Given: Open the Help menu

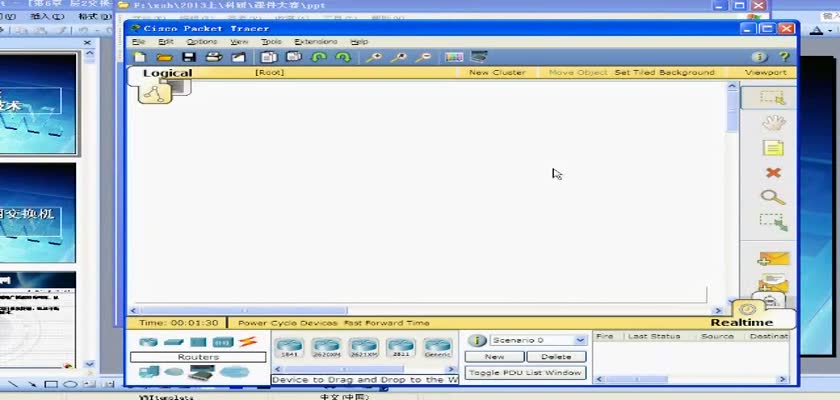Looking at the screenshot, I should point(359,41).
